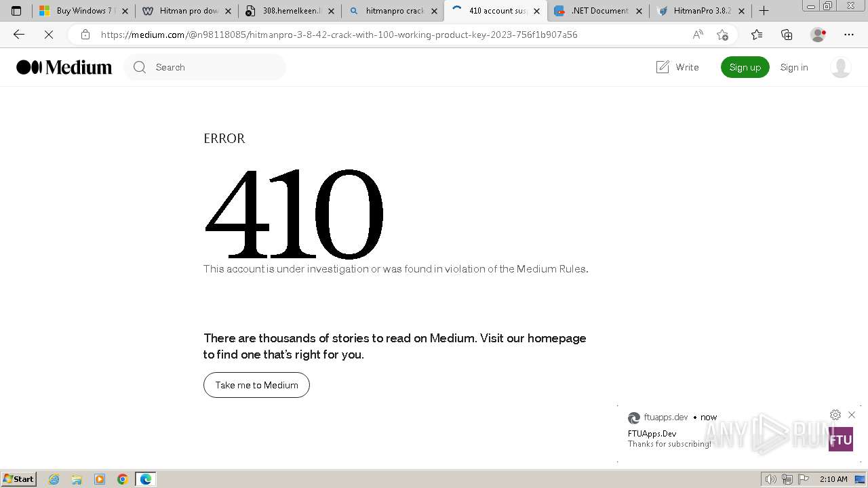868x488 pixels.
Task: Click the Medium search field
Action: [x=205, y=67]
